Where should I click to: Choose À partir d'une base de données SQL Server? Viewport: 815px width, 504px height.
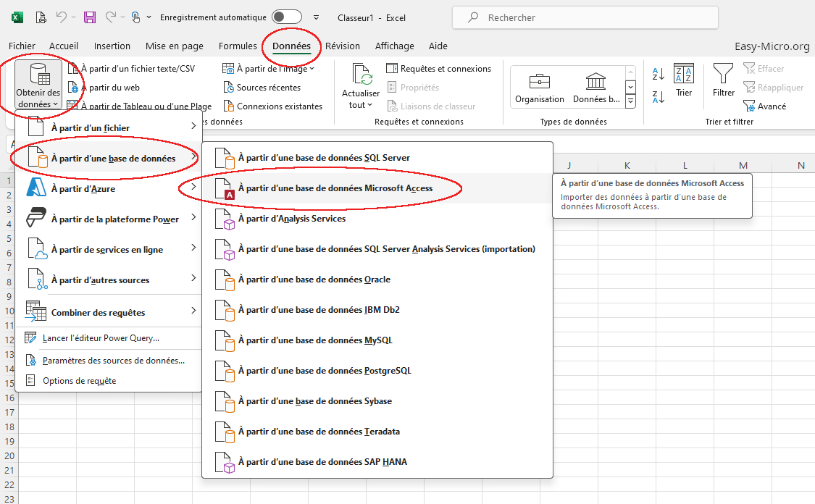[x=377, y=158]
